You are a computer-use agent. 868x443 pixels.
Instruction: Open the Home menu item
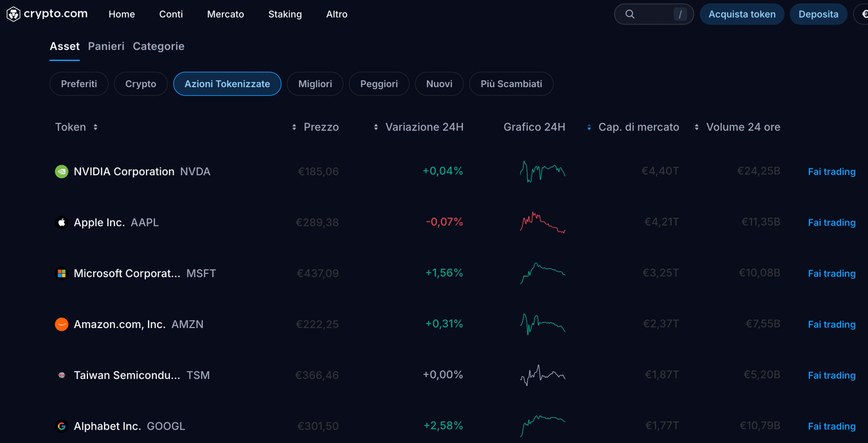pyautogui.click(x=122, y=14)
